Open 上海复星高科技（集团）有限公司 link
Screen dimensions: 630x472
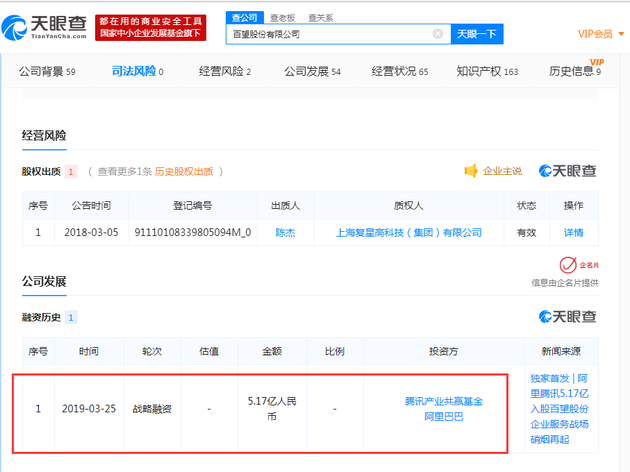pos(409,233)
